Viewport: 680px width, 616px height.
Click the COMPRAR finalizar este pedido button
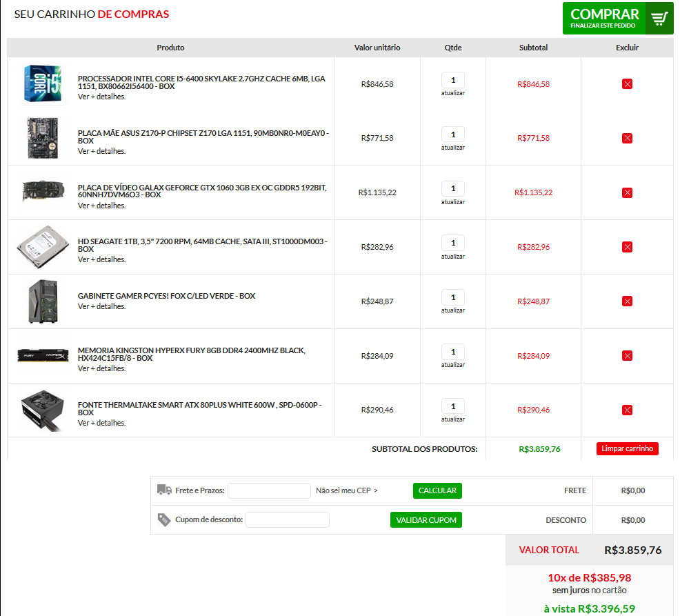point(617,18)
